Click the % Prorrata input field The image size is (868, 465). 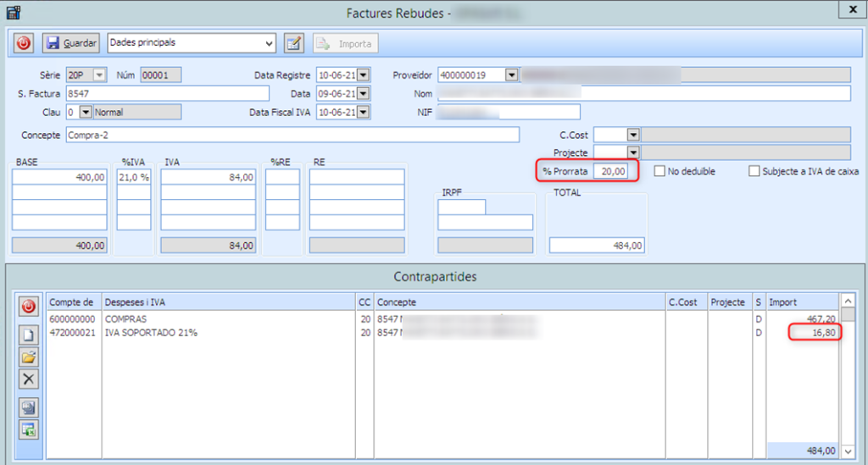click(609, 172)
